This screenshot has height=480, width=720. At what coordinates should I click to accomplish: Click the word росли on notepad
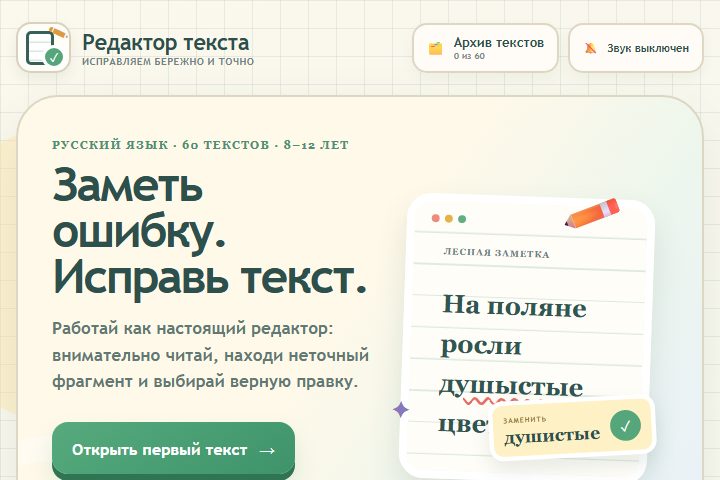click(x=481, y=346)
